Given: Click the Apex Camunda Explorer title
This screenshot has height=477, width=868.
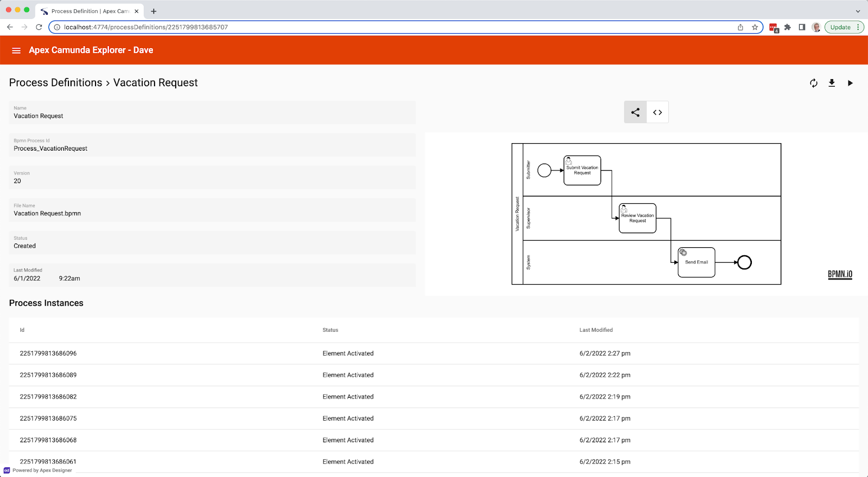Looking at the screenshot, I should (x=91, y=50).
